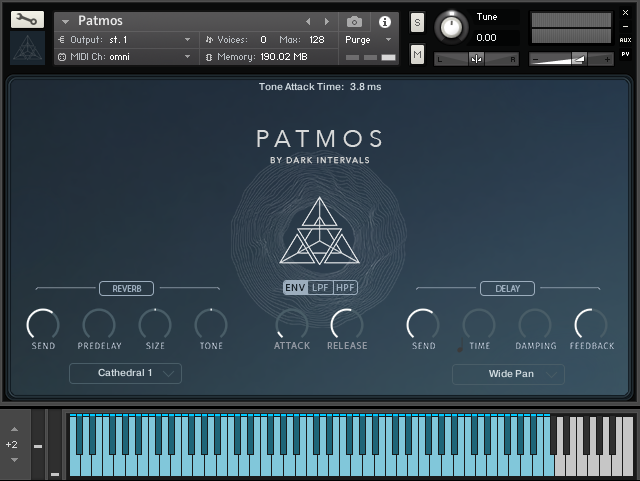Toggle the PV button
Screen dimensions: 640x481
(626, 54)
